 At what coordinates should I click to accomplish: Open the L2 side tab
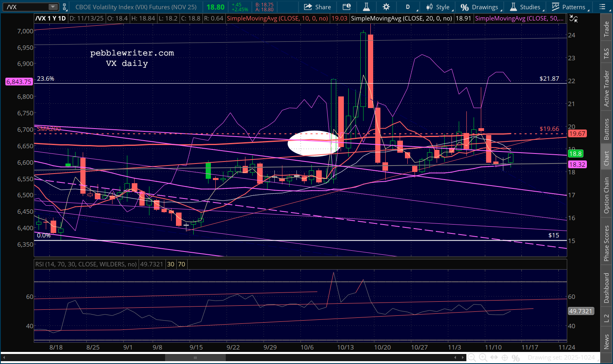click(607, 319)
